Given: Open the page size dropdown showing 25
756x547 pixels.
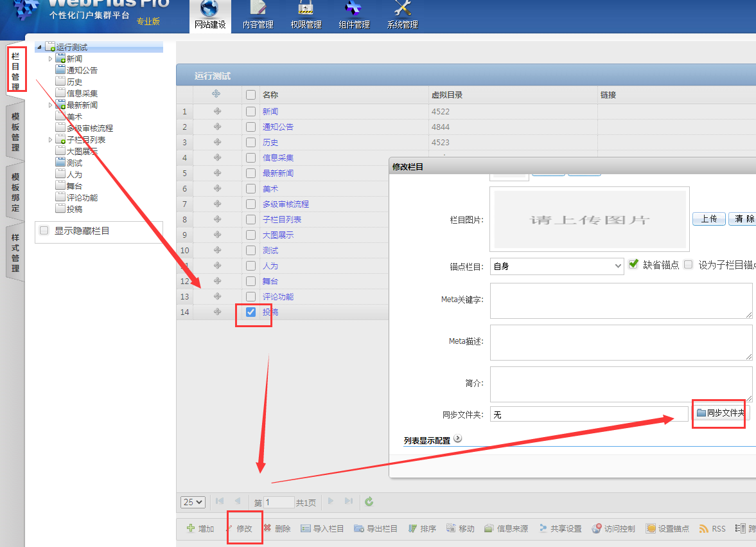Looking at the screenshot, I should tap(193, 502).
